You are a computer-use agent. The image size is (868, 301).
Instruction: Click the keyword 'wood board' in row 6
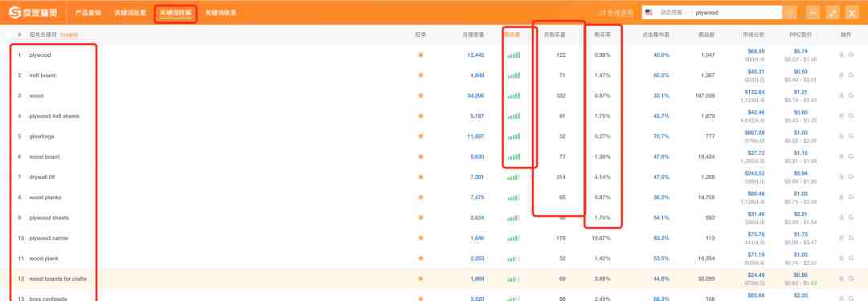[44, 157]
